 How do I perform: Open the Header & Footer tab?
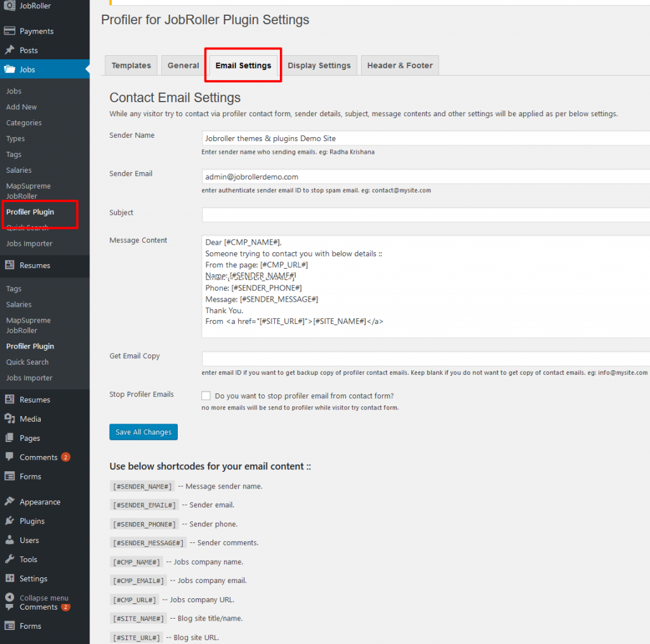click(400, 65)
